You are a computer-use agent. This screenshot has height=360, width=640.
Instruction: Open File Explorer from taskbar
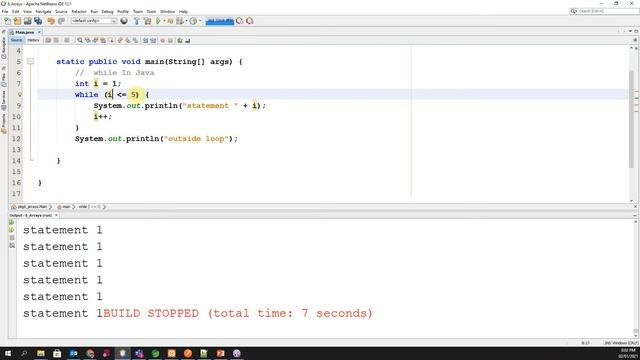point(41,353)
